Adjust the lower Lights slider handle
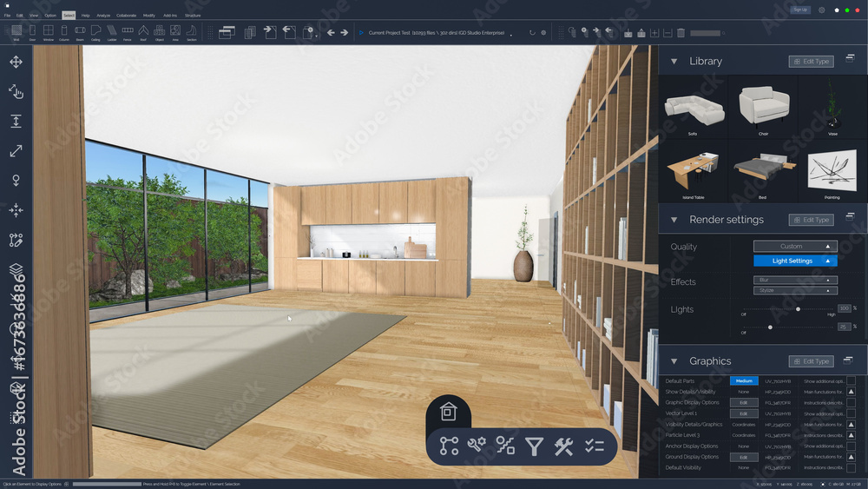 [x=770, y=327]
